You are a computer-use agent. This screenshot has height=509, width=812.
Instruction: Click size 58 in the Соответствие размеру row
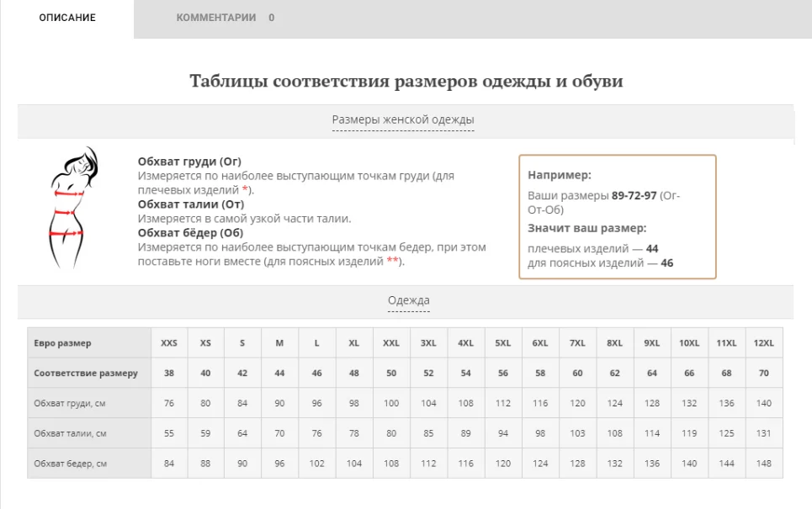541,373
